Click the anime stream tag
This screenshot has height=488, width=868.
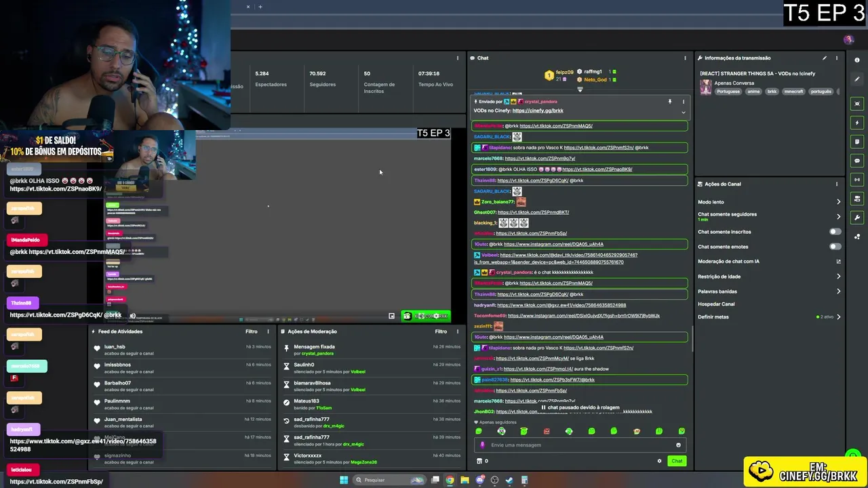tap(753, 91)
